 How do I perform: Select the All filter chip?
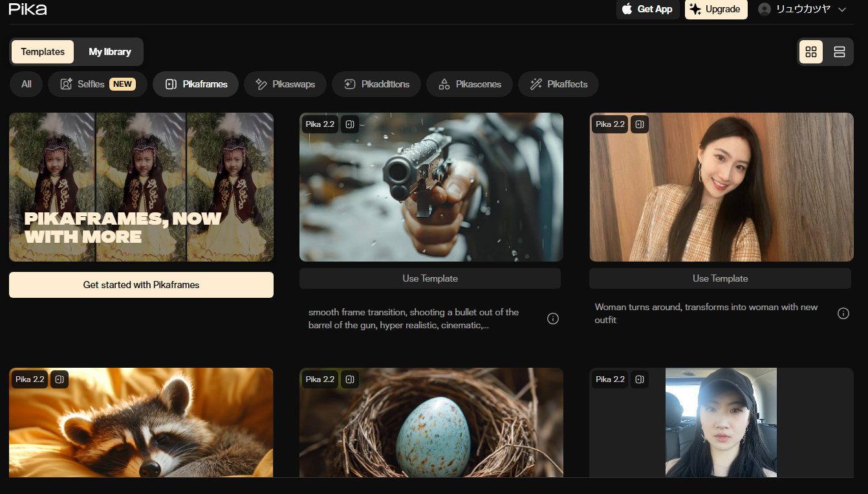tap(27, 84)
